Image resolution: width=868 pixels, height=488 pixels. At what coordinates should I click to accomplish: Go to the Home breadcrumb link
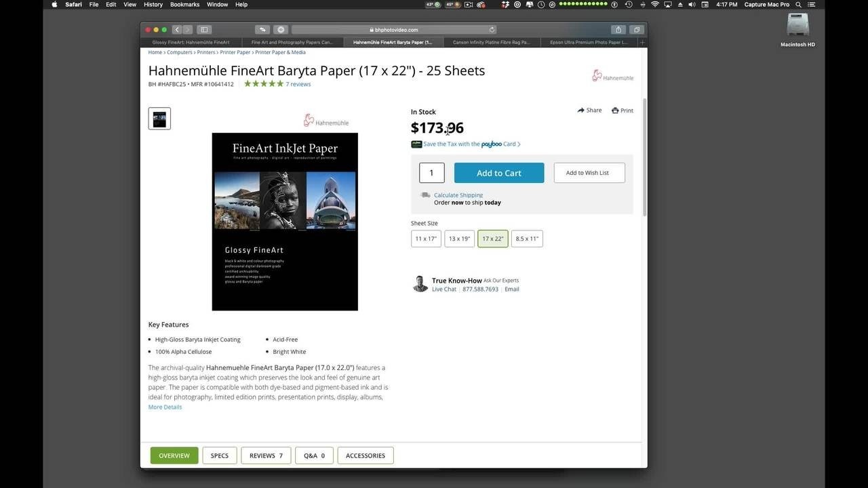click(155, 52)
